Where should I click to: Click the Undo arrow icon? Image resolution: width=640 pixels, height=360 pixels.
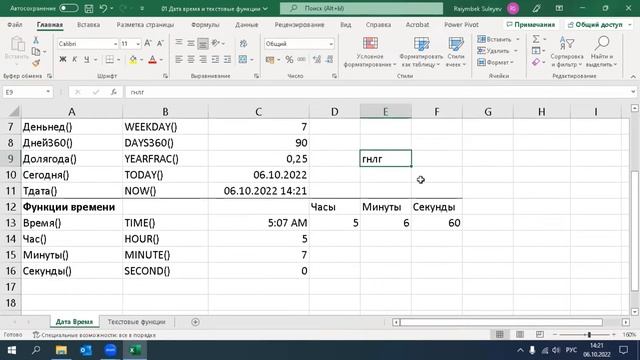(x=103, y=8)
